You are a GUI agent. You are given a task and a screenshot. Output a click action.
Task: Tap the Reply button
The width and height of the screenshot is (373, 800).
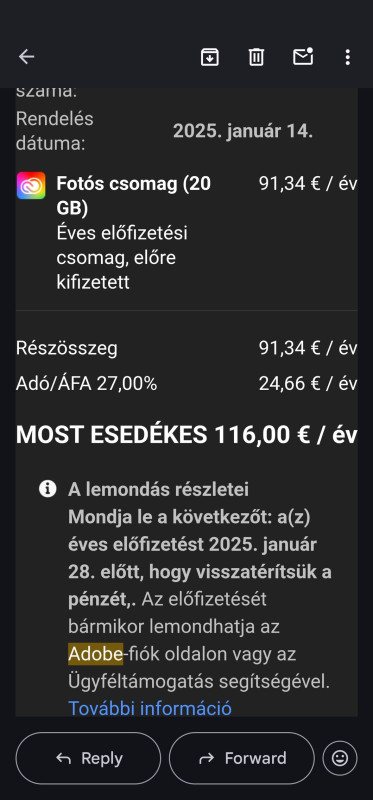click(88, 758)
